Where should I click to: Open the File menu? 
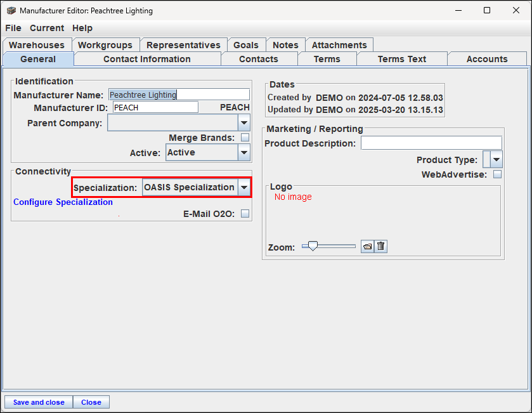pos(13,28)
